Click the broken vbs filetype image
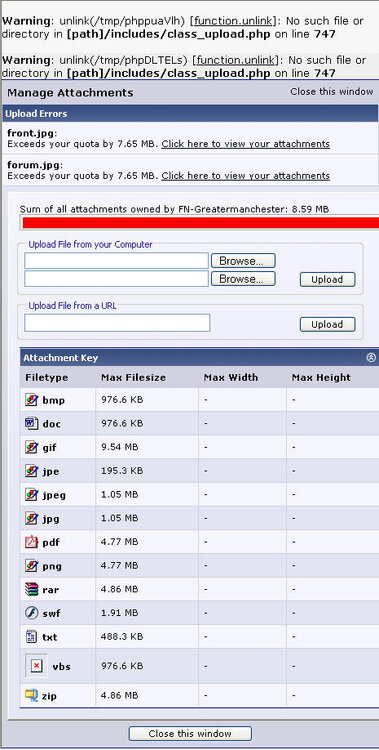This screenshot has height=750, width=379. (36, 666)
